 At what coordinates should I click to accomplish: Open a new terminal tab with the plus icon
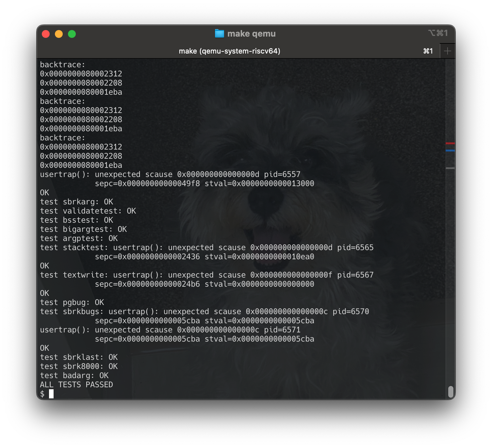click(448, 51)
